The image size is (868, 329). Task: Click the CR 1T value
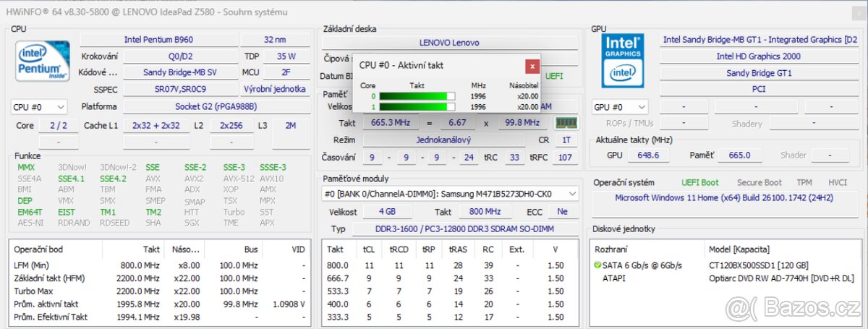[566, 140]
